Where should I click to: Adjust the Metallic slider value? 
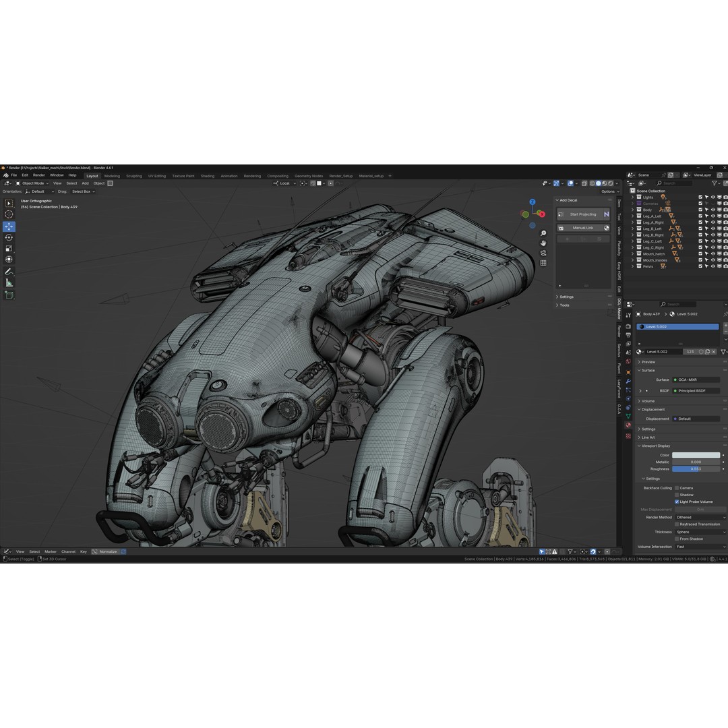pos(696,462)
